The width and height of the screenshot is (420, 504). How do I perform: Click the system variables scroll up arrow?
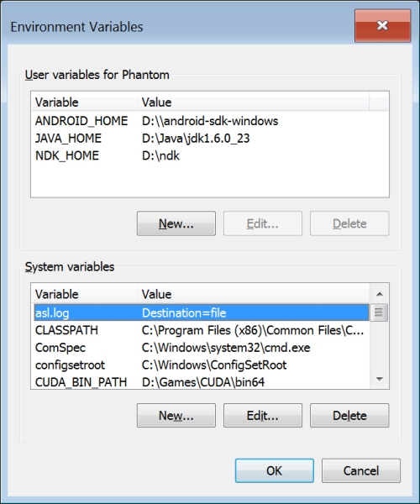pyautogui.click(x=380, y=294)
